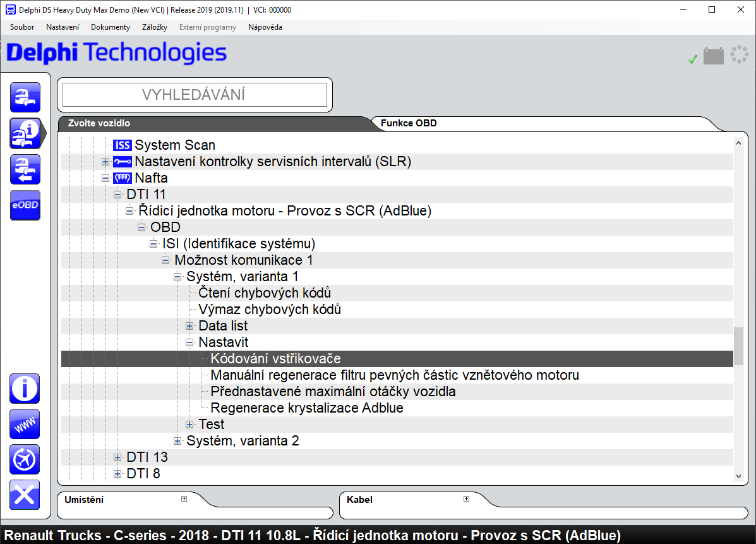Click the battery status icon

pos(714,56)
